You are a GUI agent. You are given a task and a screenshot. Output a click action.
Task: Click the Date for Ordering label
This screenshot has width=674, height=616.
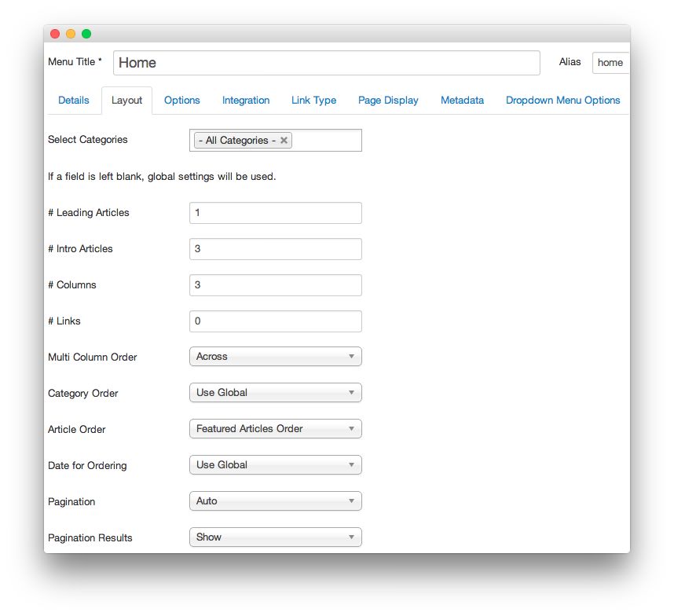click(87, 466)
